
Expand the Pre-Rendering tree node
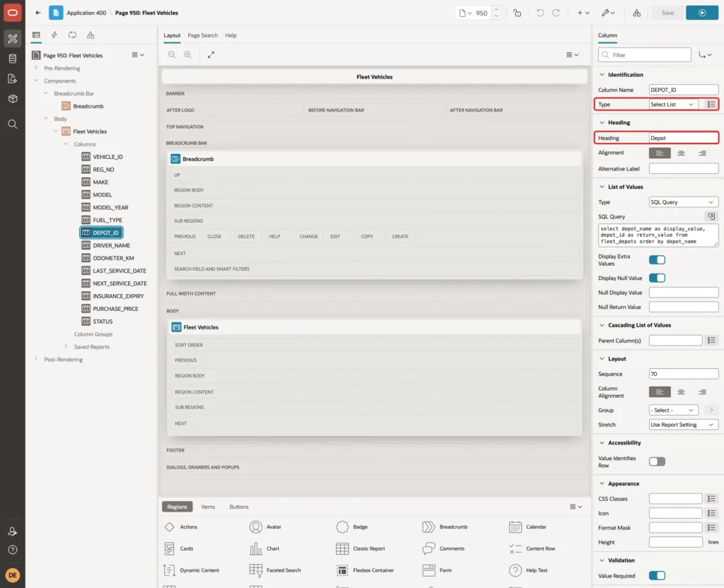click(x=36, y=68)
